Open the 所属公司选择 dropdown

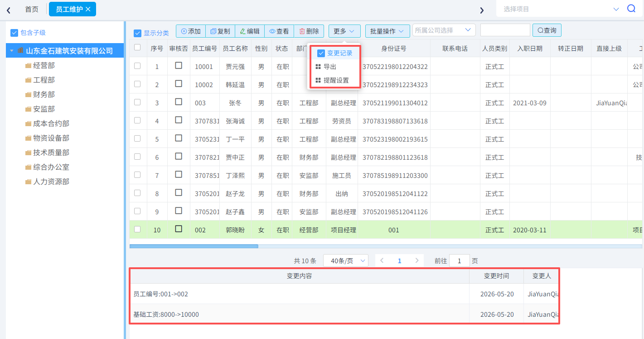pos(444,30)
